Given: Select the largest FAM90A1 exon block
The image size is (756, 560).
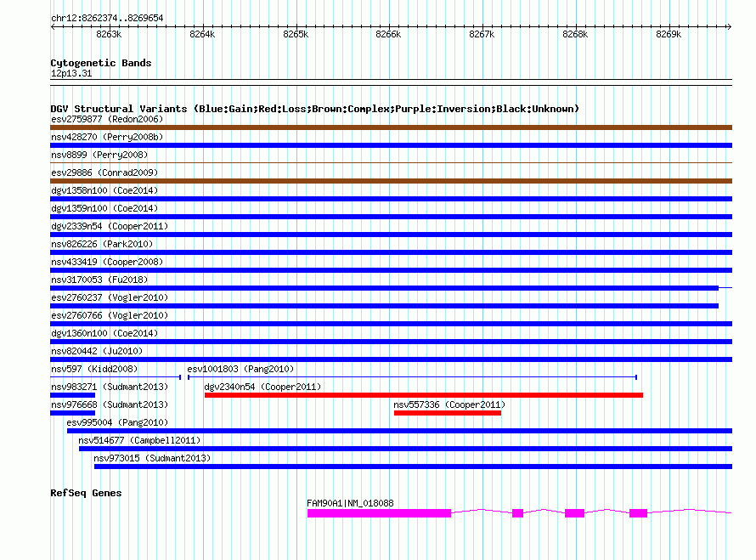Looking at the screenshot, I should click(x=379, y=513).
